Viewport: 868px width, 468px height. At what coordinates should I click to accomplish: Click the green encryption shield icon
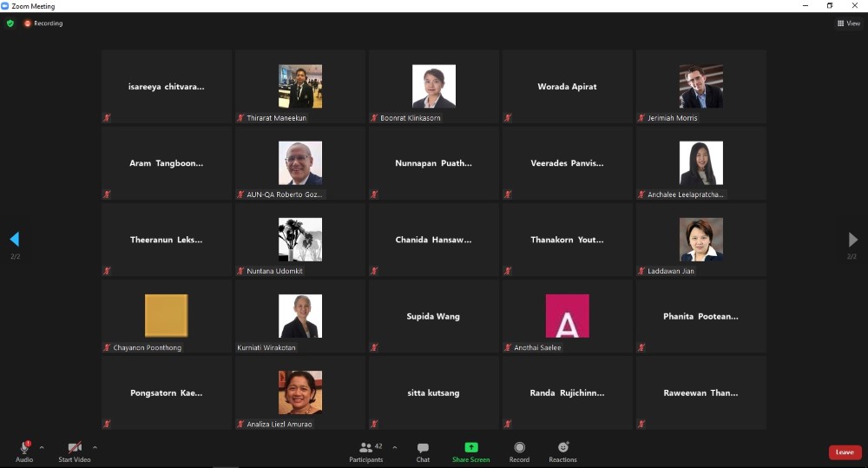coord(10,23)
